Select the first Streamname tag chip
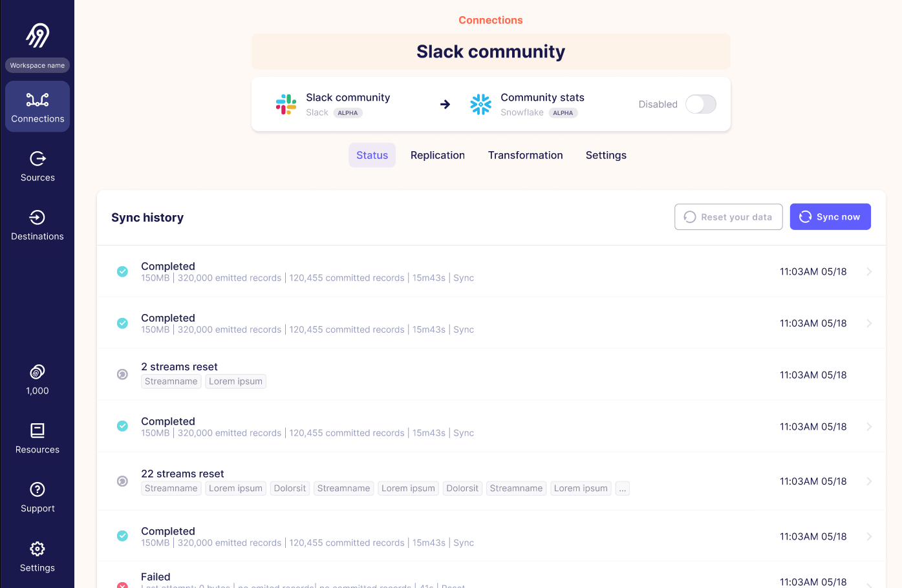The height and width of the screenshot is (588, 902). tap(171, 381)
